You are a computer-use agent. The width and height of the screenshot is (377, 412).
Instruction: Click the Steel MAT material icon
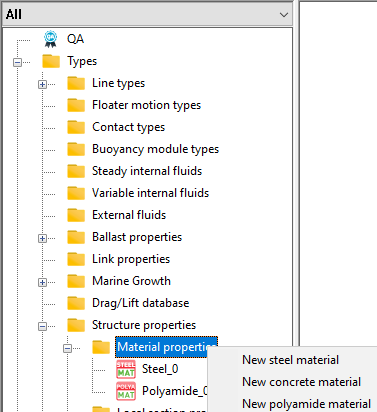(x=126, y=369)
